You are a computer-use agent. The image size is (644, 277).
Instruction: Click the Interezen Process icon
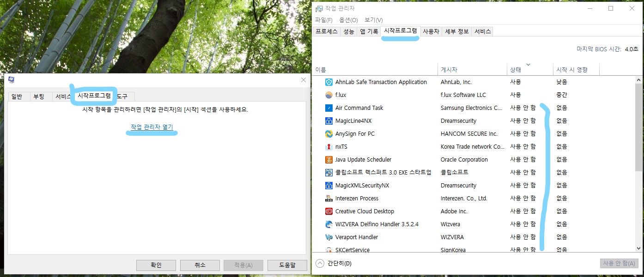[329, 199]
